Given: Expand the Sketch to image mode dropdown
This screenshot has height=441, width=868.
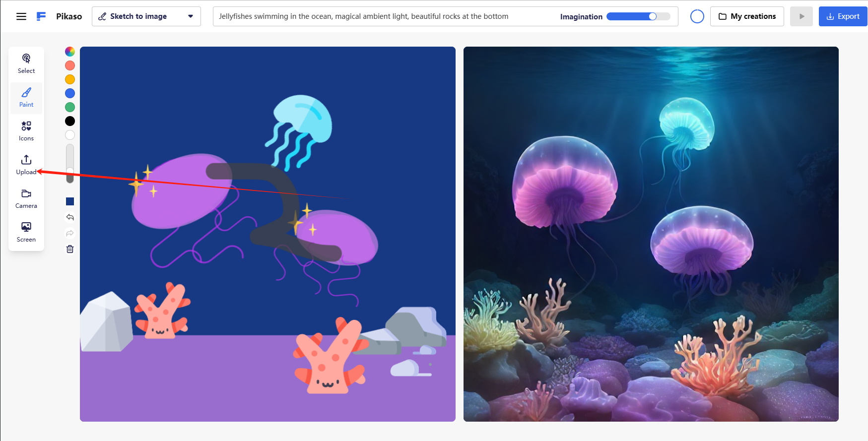Looking at the screenshot, I should [x=146, y=16].
